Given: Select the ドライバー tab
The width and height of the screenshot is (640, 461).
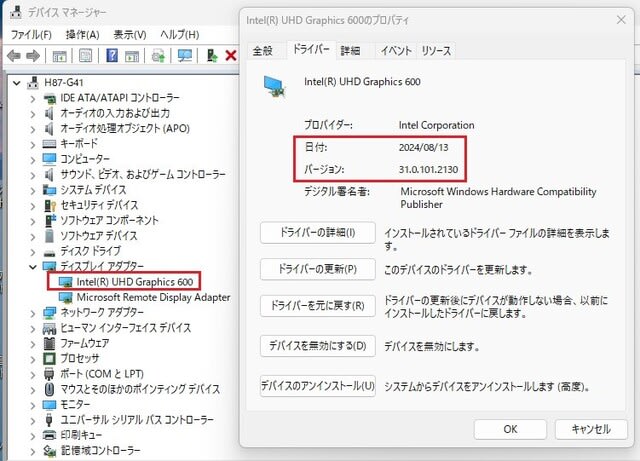Looking at the screenshot, I should coord(311,49).
